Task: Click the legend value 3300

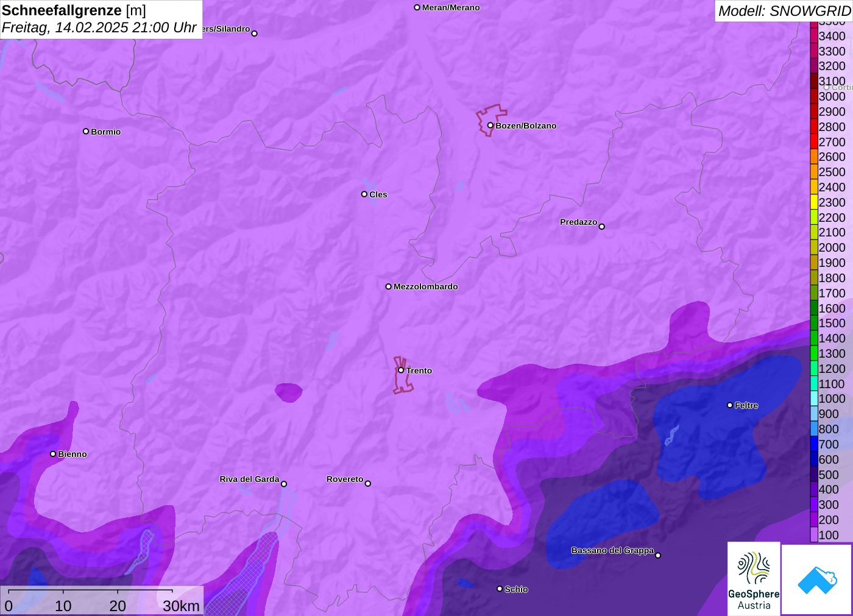Action: pyautogui.click(x=832, y=51)
